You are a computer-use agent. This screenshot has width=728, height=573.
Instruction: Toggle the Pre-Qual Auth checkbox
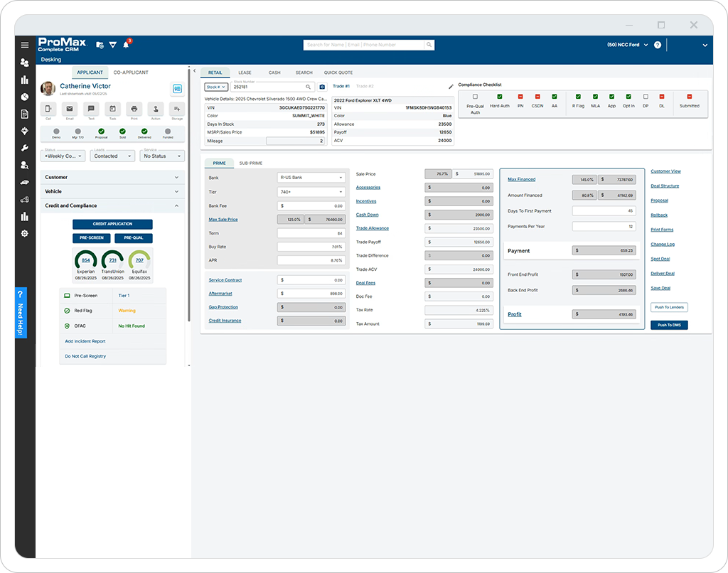tap(475, 97)
